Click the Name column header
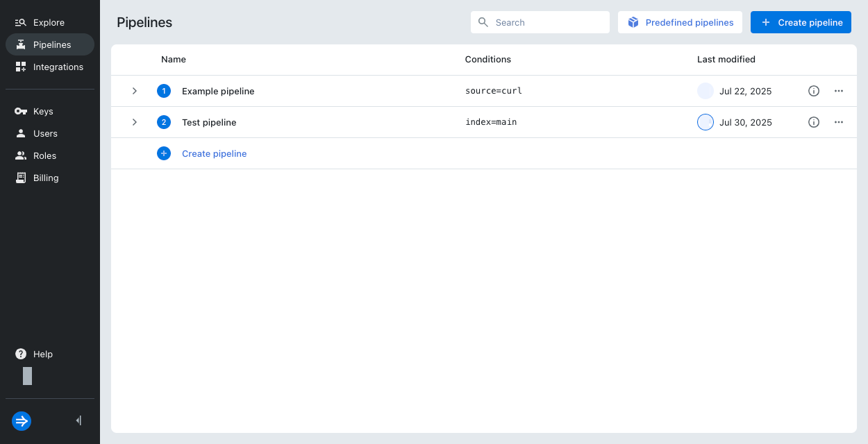Viewport: 868px width, 444px height. [x=174, y=60]
